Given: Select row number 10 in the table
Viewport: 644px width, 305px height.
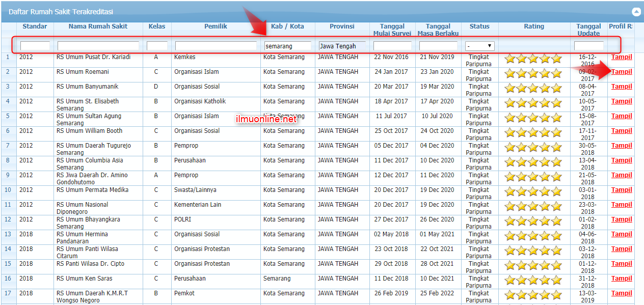Looking at the screenshot, I should [x=8, y=190].
